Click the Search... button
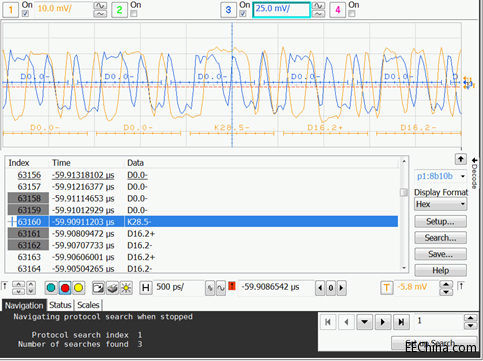 tap(440, 238)
